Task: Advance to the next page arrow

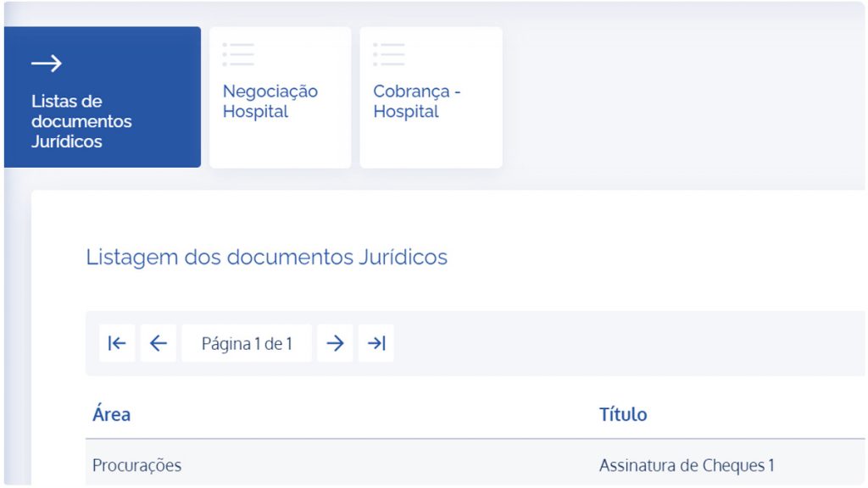Action: click(335, 344)
